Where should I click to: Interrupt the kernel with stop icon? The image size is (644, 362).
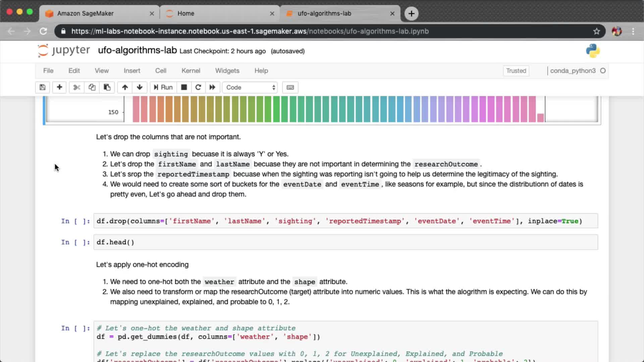pos(184,87)
